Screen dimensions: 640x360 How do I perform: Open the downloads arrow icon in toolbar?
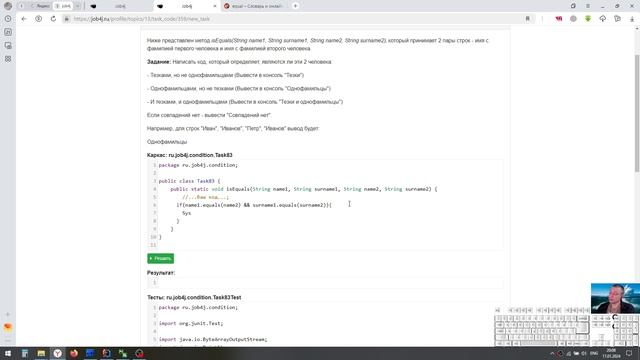632,19
